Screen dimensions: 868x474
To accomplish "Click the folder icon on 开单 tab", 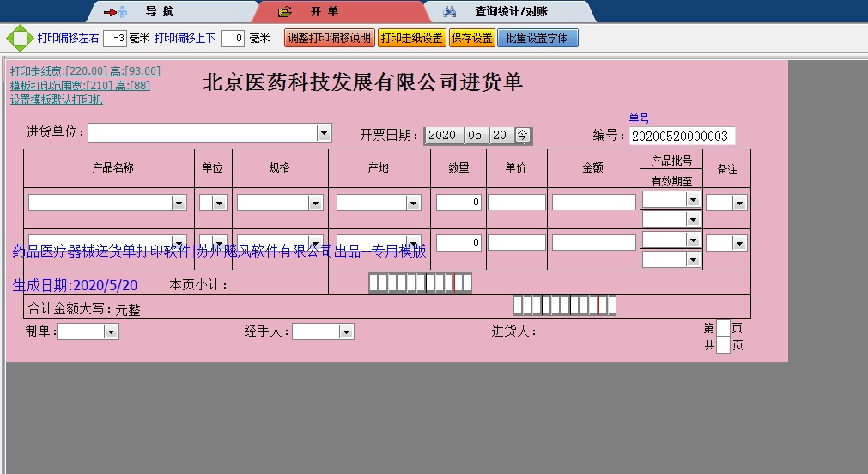I will [285, 12].
